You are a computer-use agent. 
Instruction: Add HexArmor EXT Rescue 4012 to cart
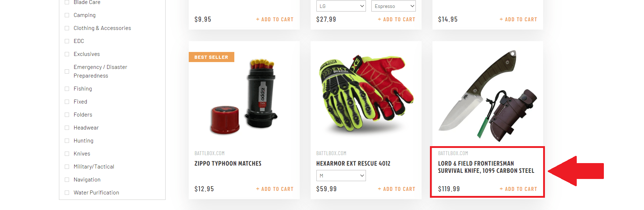[x=397, y=189]
